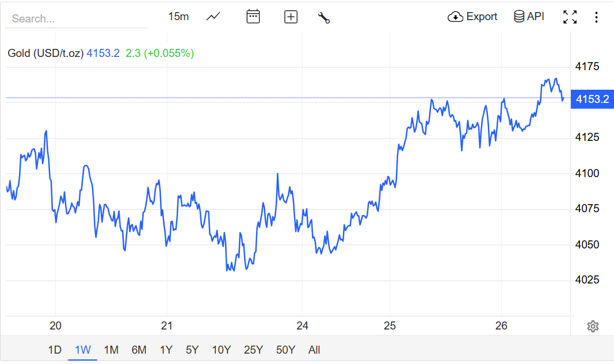Viewport: 614px width, 364px height.
Task: Click the chart search input field
Action: [77, 18]
